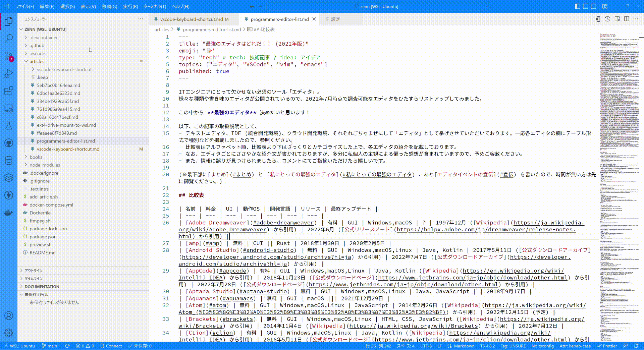The image size is (644, 350).
Task: Expand the DOCUMENTATION section
Action: 42,287
